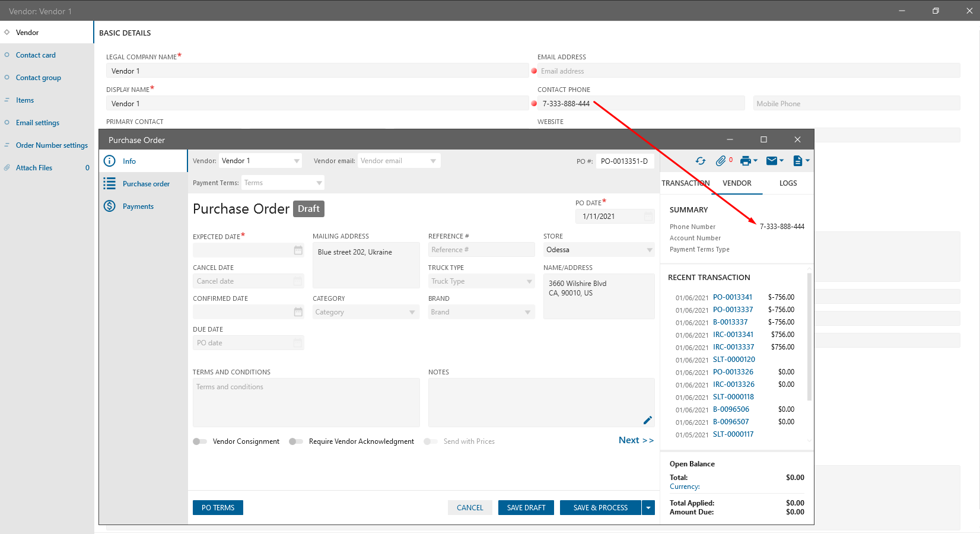
Task: Open the document export icon
Action: click(x=798, y=161)
